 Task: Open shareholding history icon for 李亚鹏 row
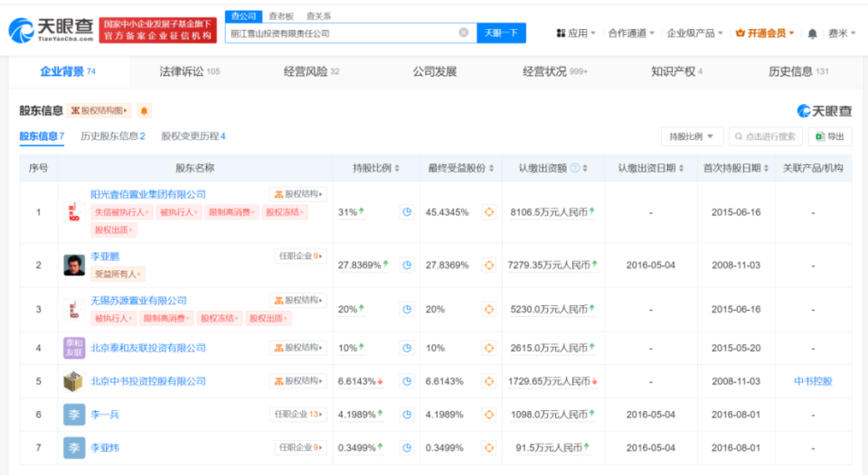[x=407, y=265]
